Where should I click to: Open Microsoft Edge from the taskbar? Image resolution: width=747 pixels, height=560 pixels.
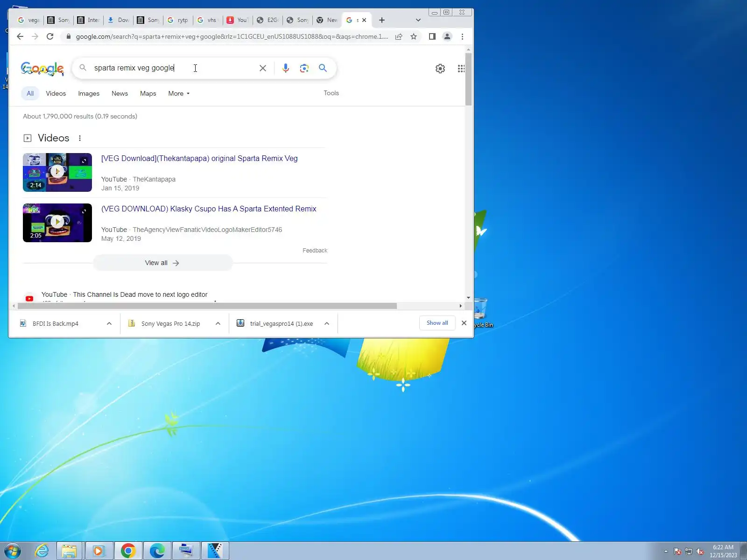point(157,551)
